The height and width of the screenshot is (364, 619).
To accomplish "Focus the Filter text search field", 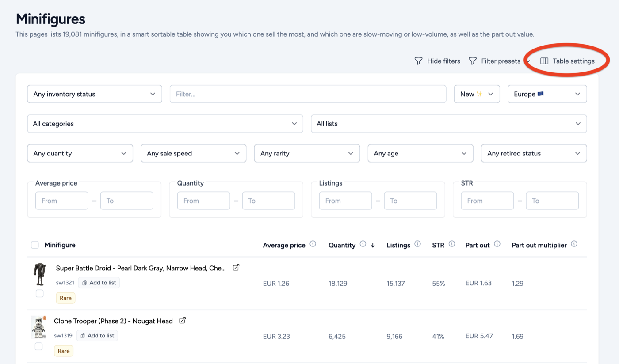I will tap(308, 94).
